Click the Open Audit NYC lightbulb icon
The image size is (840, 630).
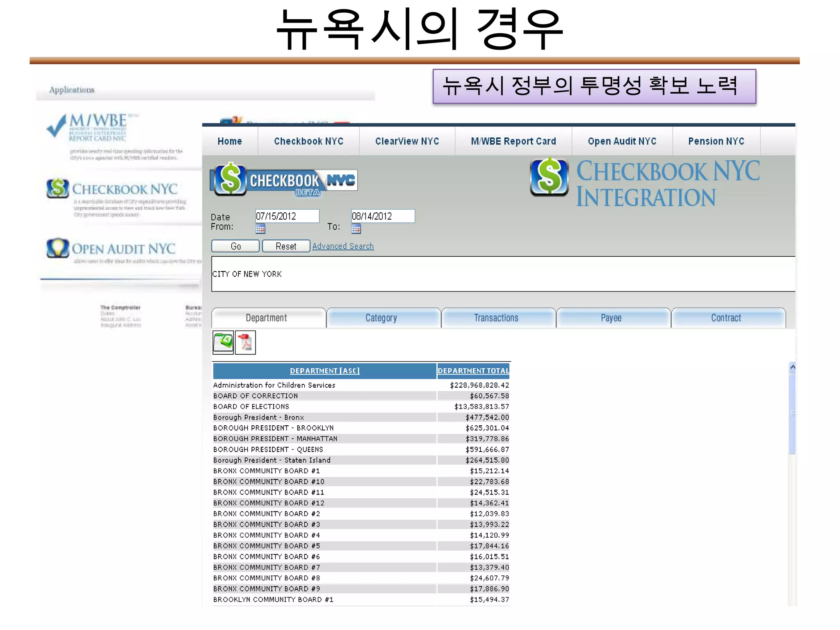point(57,248)
